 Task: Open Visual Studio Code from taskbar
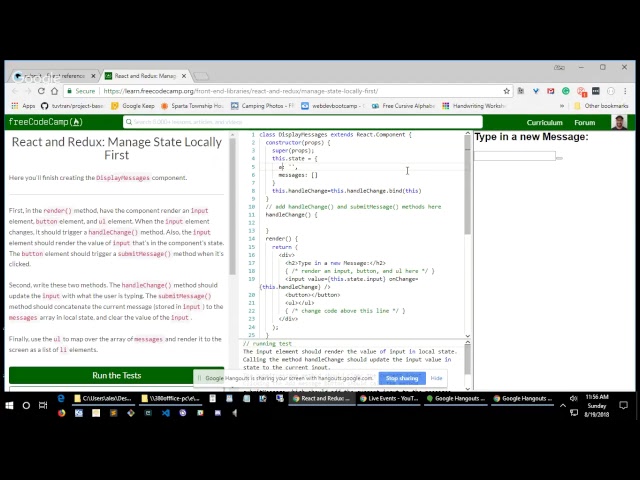pyautogui.click(x=165, y=413)
